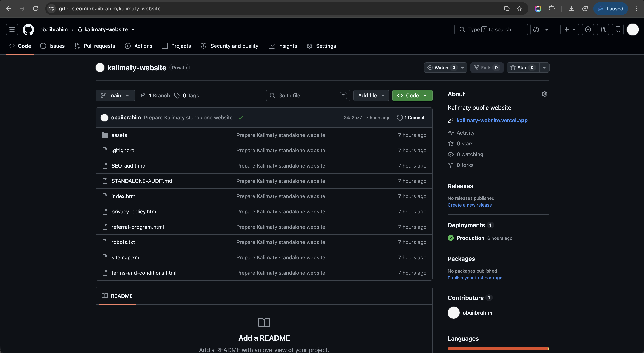Click the GitHub Octocat logo
644x353 pixels.
[x=28, y=29]
